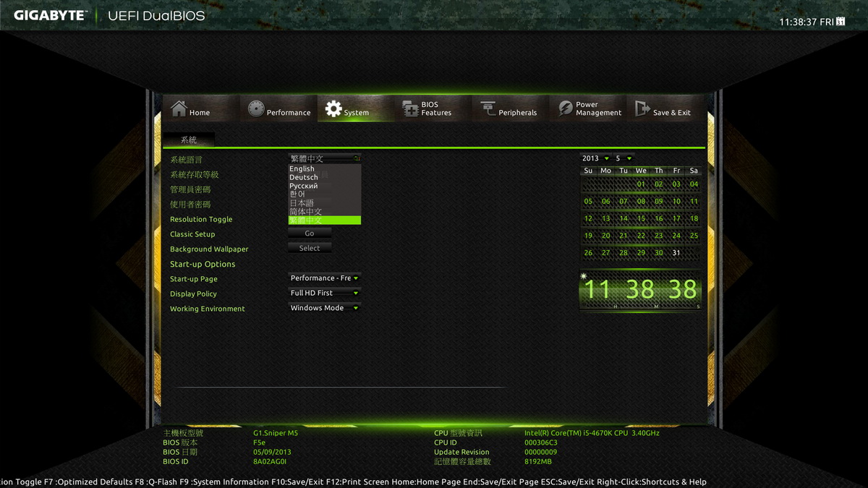
Task: Click the hour digits 11 on clock
Action: point(597,290)
